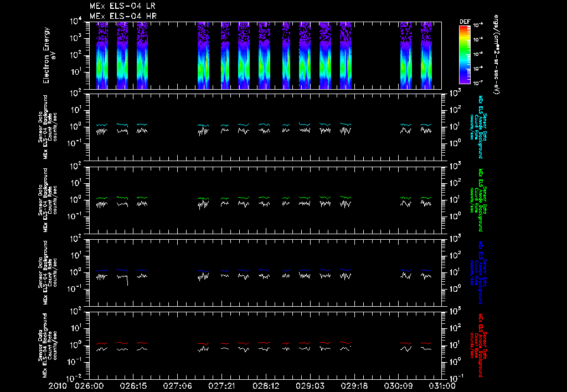The width and height of the screenshot is (567, 392).
Task: Click the '030:09' time axis label
Action: coord(399,386)
